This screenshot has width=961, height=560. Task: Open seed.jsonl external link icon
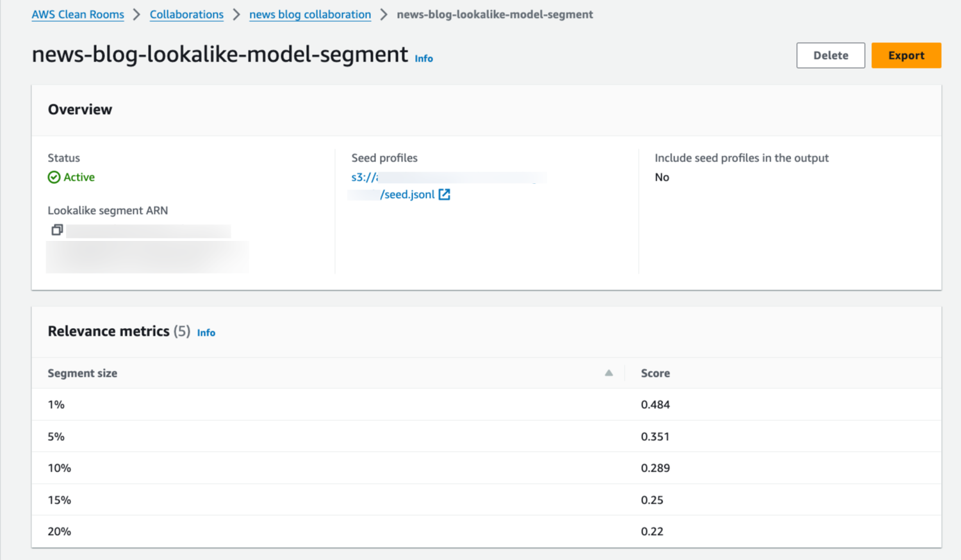click(x=444, y=194)
